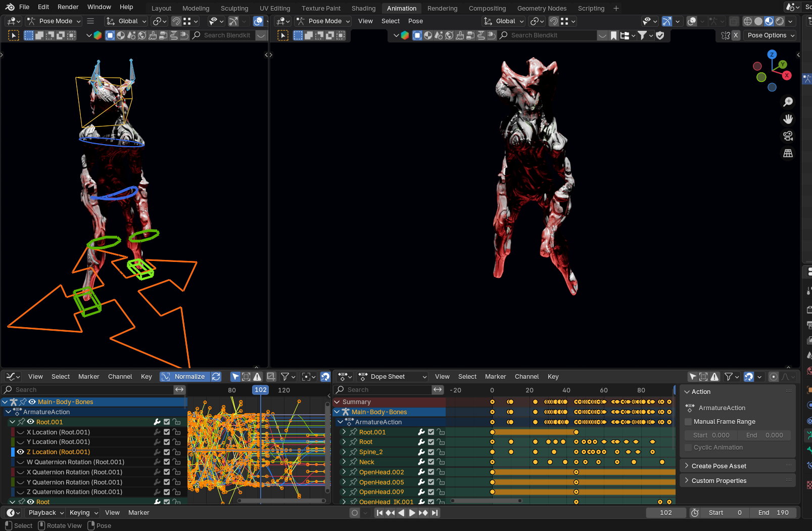Click the X mirror button near Pose Options
812x531 pixels.
coord(736,35)
